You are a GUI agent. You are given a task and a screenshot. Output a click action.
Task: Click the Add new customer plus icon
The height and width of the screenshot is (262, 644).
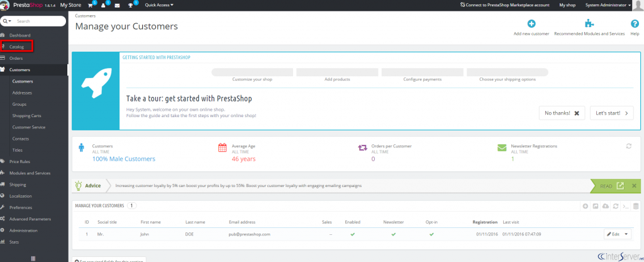pos(531,24)
